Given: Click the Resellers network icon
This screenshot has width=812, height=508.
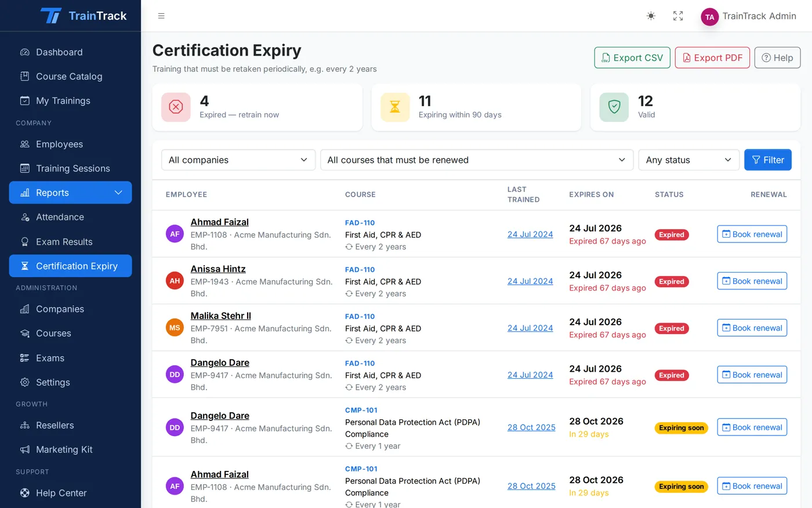Looking at the screenshot, I should (x=25, y=426).
